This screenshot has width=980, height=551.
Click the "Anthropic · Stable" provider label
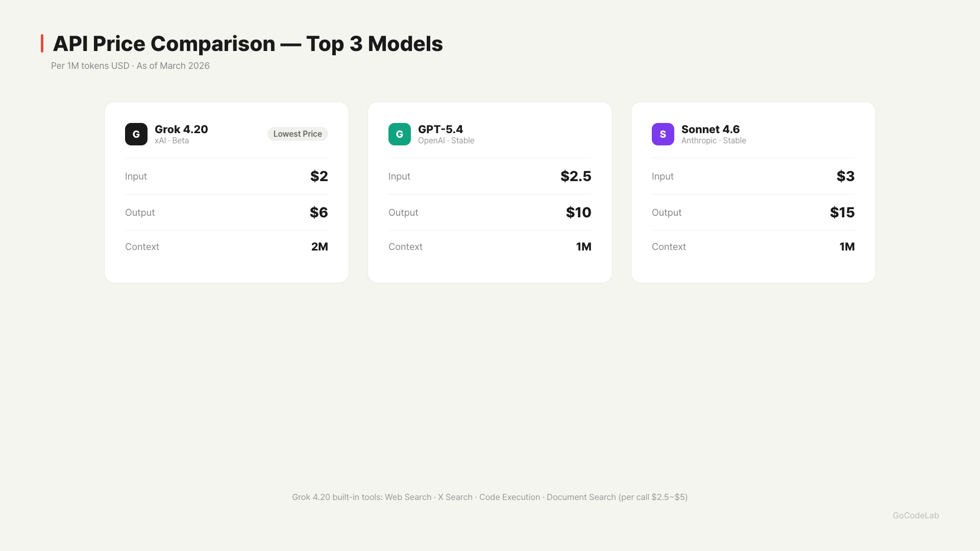coord(714,141)
